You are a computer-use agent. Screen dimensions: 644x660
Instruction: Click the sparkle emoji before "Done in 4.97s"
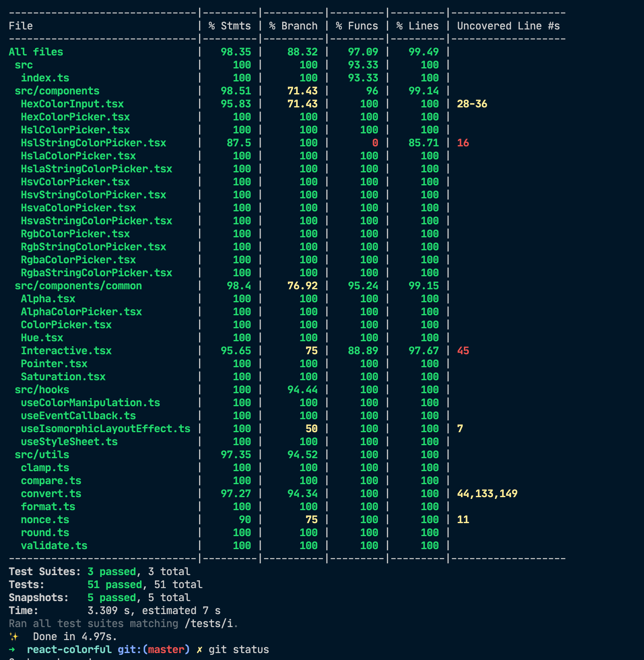(13, 637)
